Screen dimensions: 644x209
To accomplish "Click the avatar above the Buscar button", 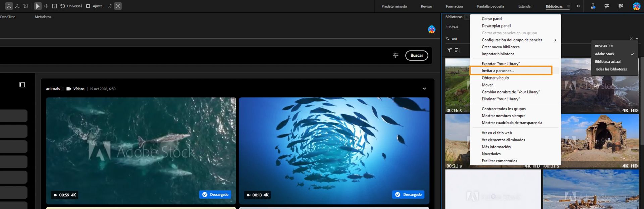I will coord(432,30).
